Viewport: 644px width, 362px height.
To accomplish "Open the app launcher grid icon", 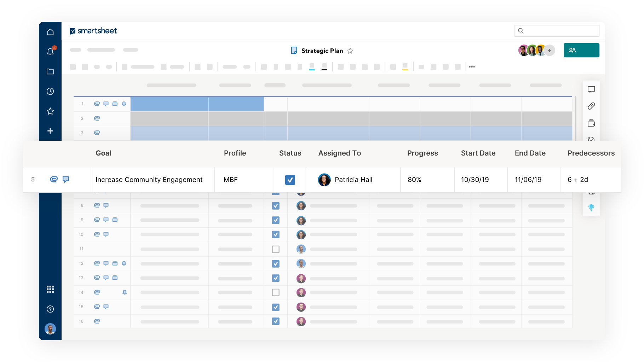I will [50, 289].
